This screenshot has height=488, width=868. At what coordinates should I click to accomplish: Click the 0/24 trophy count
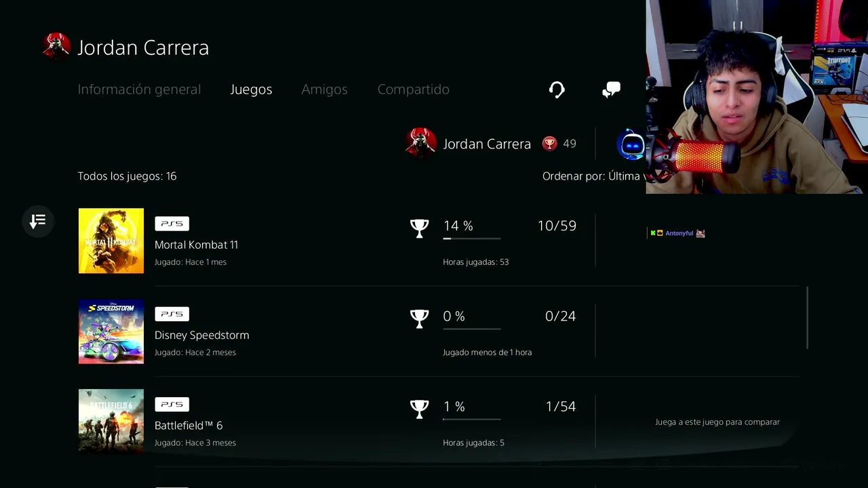[560, 317]
